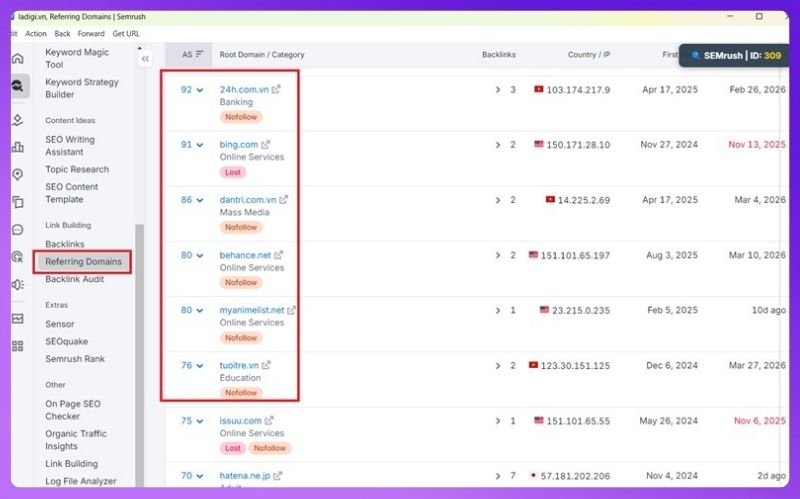Expand AS score 91 dropdown for bing.com
The height and width of the screenshot is (499, 800).
(192, 145)
